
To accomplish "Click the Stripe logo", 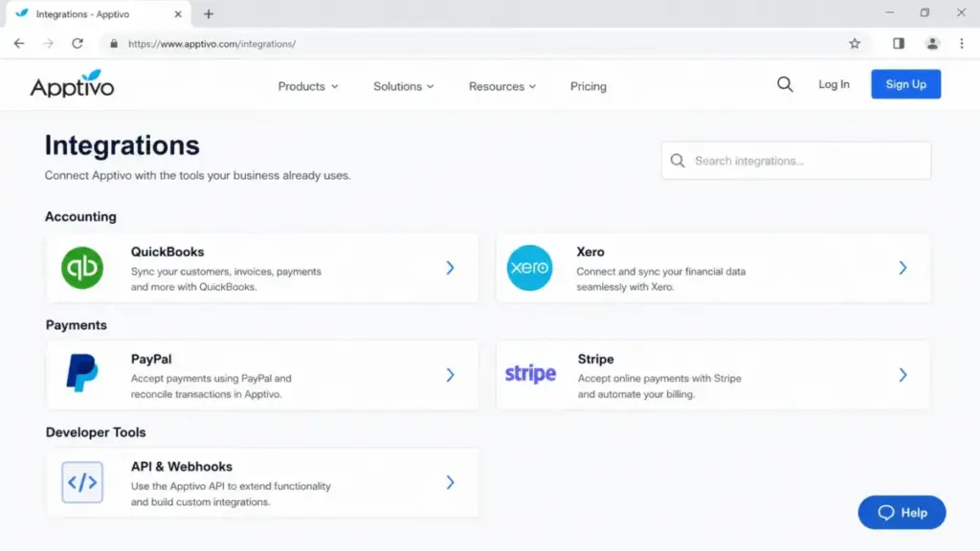I will point(530,374).
